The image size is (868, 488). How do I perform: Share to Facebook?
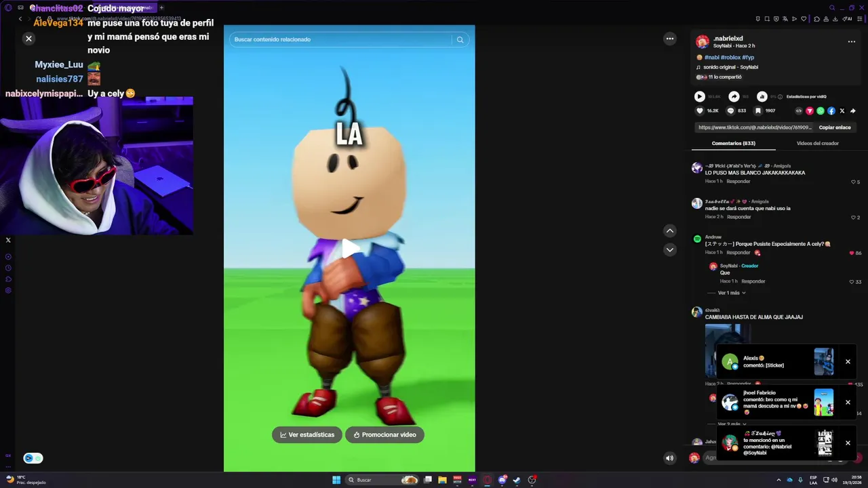coord(831,111)
